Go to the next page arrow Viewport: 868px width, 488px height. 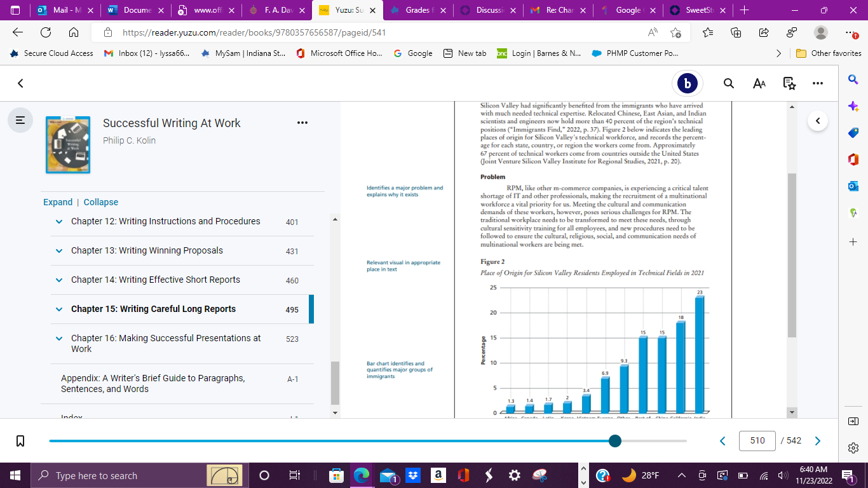click(818, 441)
